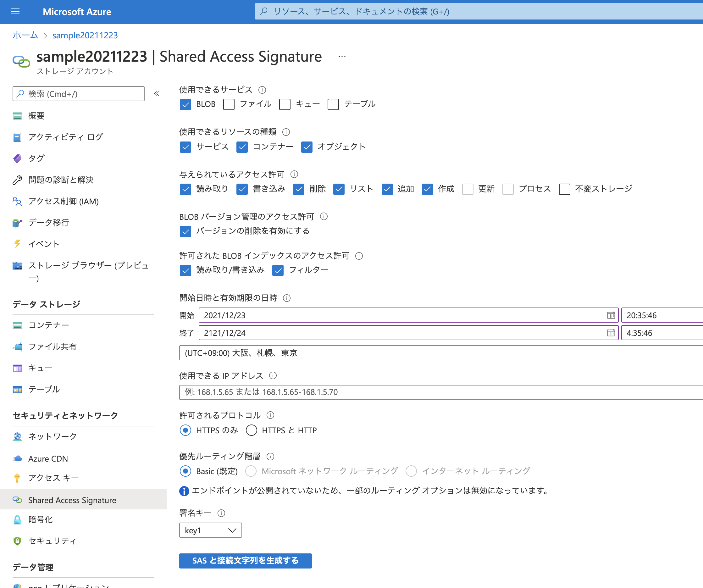Collapse the search sidebar with the chevron
This screenshot has width=703, height=588.
[x=156, y=94]
